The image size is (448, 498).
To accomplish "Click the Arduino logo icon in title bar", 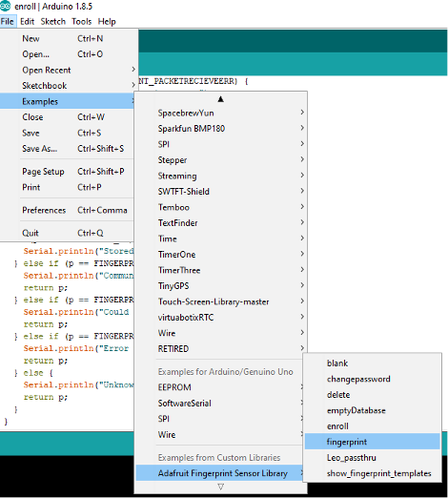I will (5, 6).
